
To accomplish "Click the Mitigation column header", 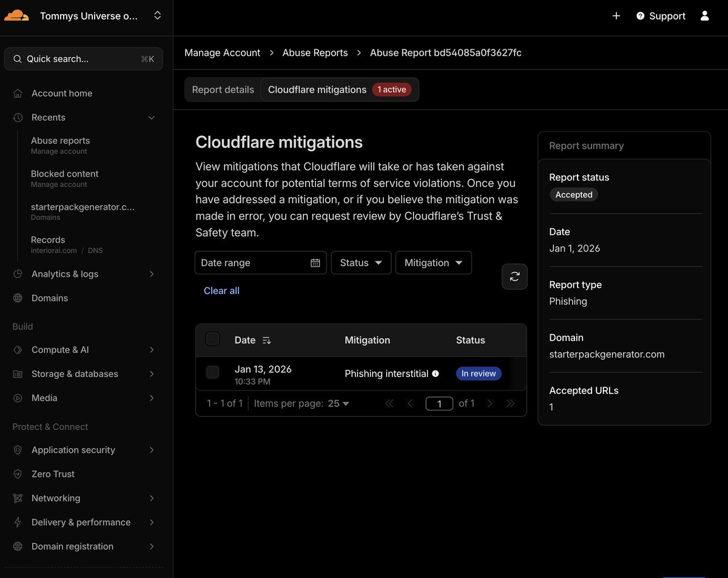I will tap(367, 340).
